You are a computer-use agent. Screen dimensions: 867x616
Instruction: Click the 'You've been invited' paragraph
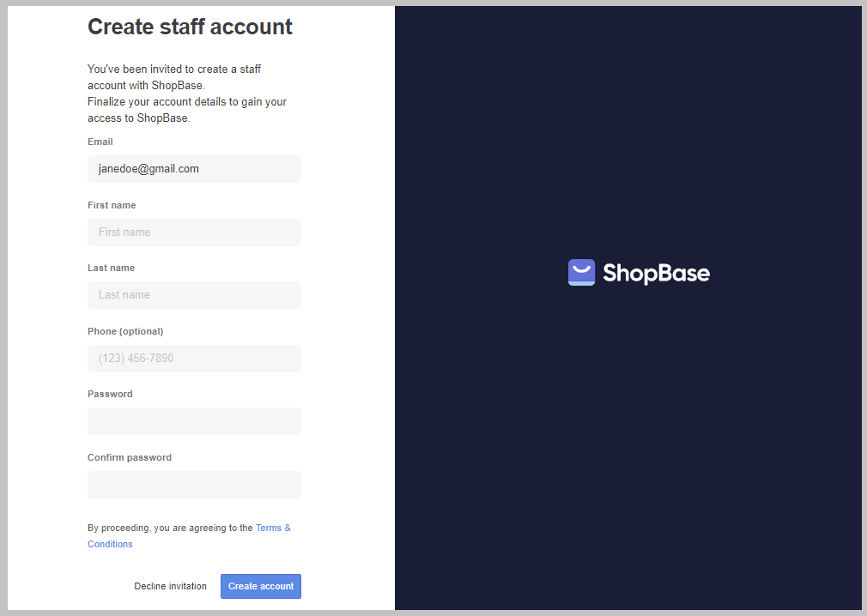tap(187, 94)
